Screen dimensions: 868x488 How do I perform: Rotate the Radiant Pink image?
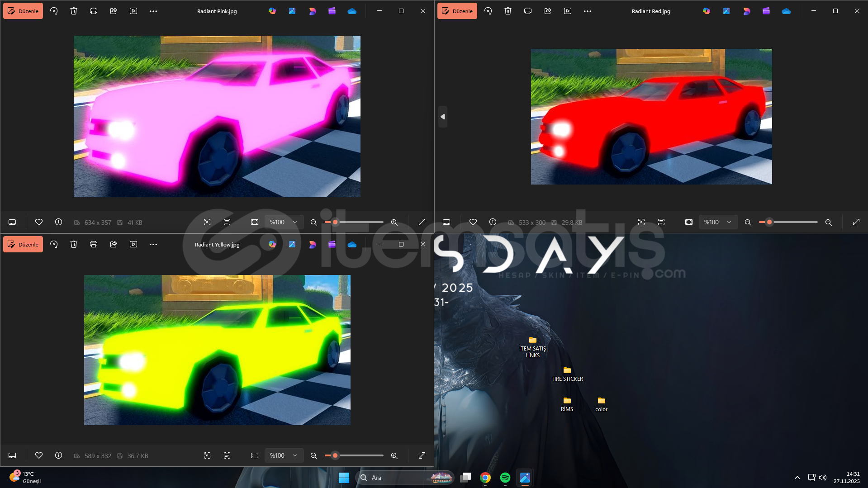click(54, 11)
